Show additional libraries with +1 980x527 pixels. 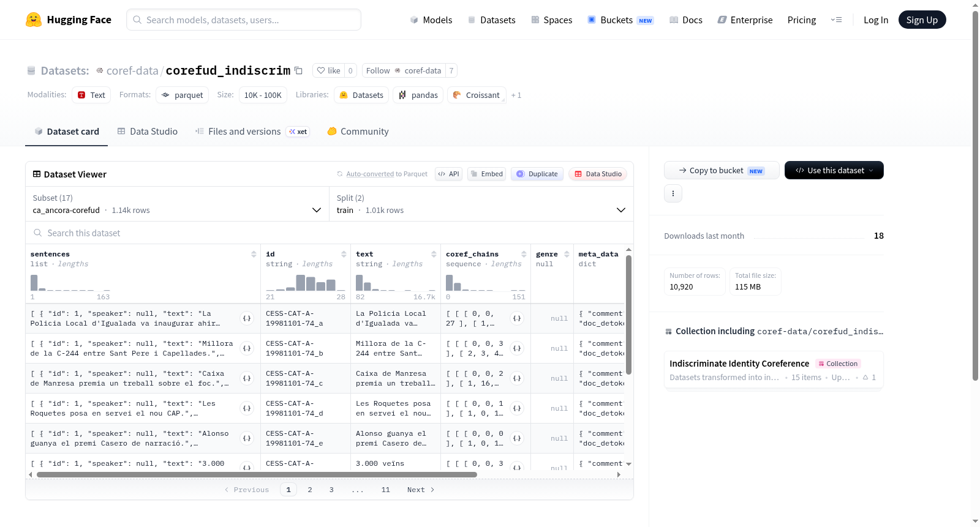pyautogui.click(x=516, y=95)
